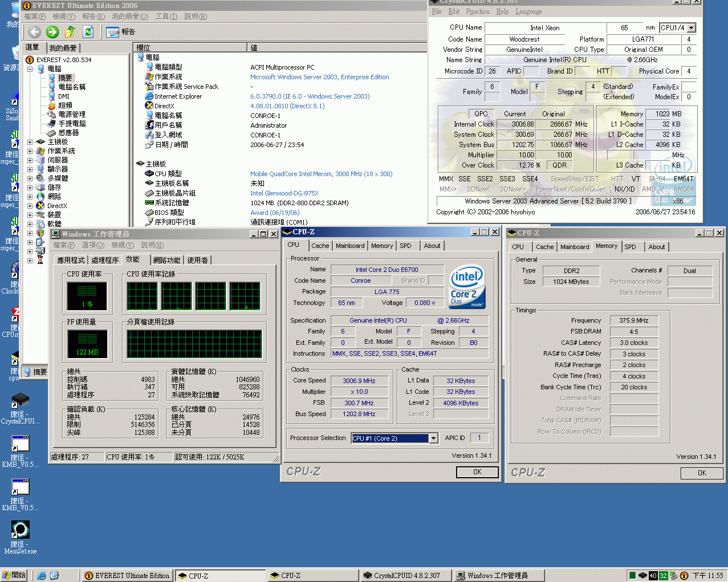Click the green Back arrow in EVEREST toolbar
Screen dimensions: 728x582
point(35,32)
